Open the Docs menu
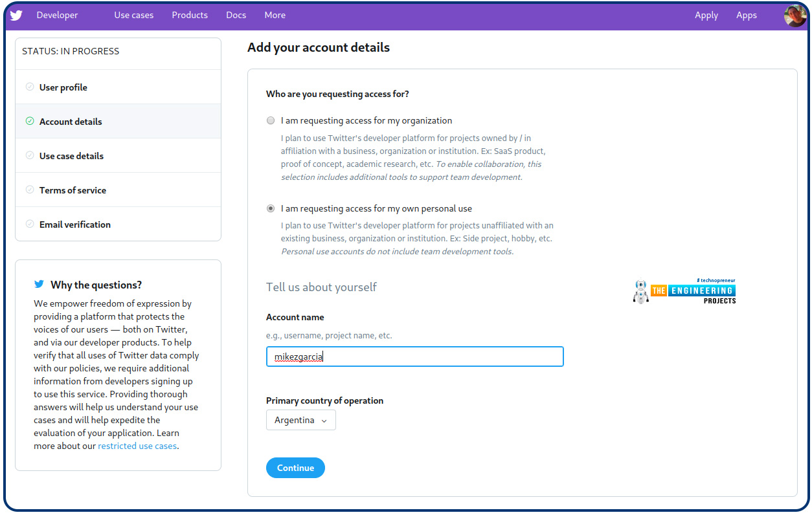Screen dimensions: 812x515 (236, 15)
